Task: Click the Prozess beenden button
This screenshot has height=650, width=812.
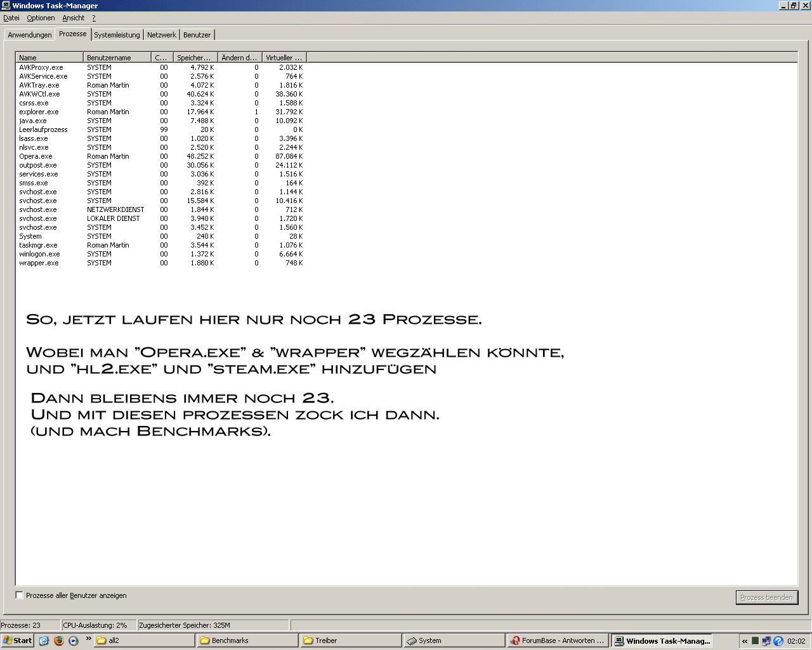Action: (766, 597)
